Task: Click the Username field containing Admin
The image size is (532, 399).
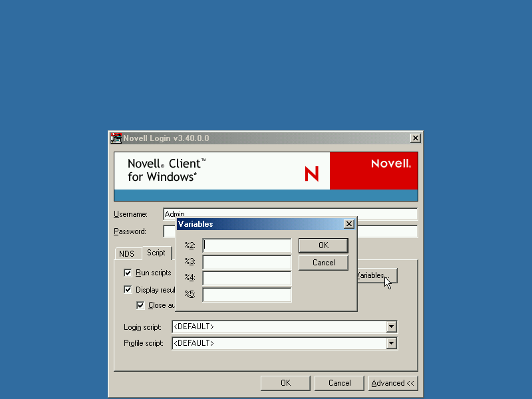Action: tap(291, 213)
